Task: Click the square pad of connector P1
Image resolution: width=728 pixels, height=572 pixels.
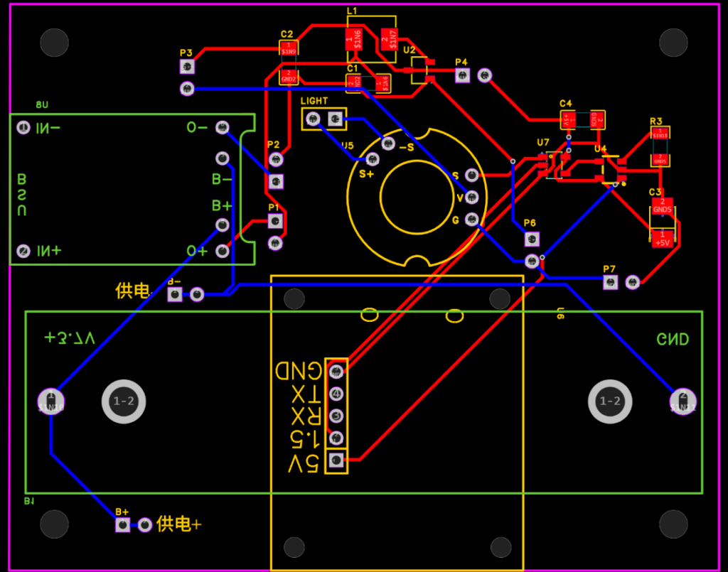Action: [275, 222]
